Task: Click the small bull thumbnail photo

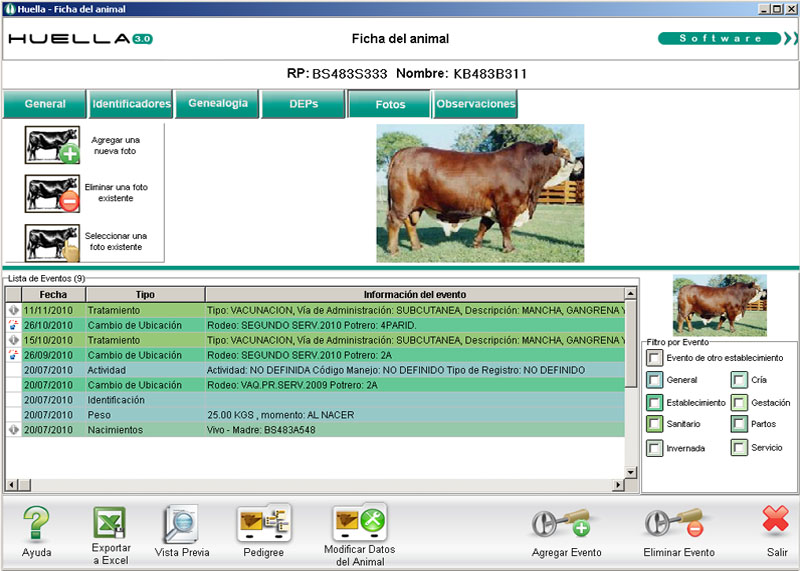Action: click(719, 305)
